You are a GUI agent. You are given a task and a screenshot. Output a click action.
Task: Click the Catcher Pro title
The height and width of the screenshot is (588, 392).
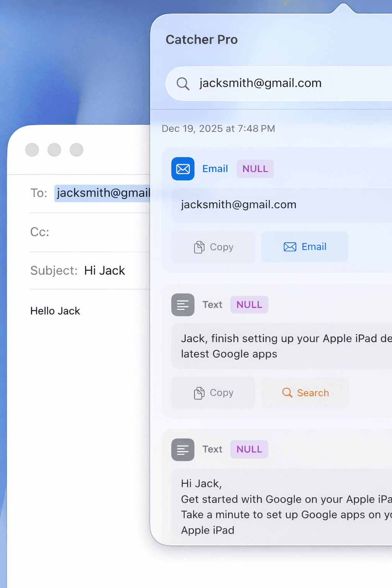click(x=202, y=40)
